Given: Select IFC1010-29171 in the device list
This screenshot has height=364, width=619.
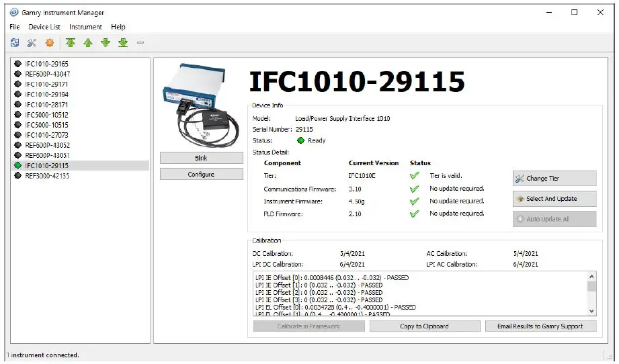Looking at the screenshot, I should 81,84.
